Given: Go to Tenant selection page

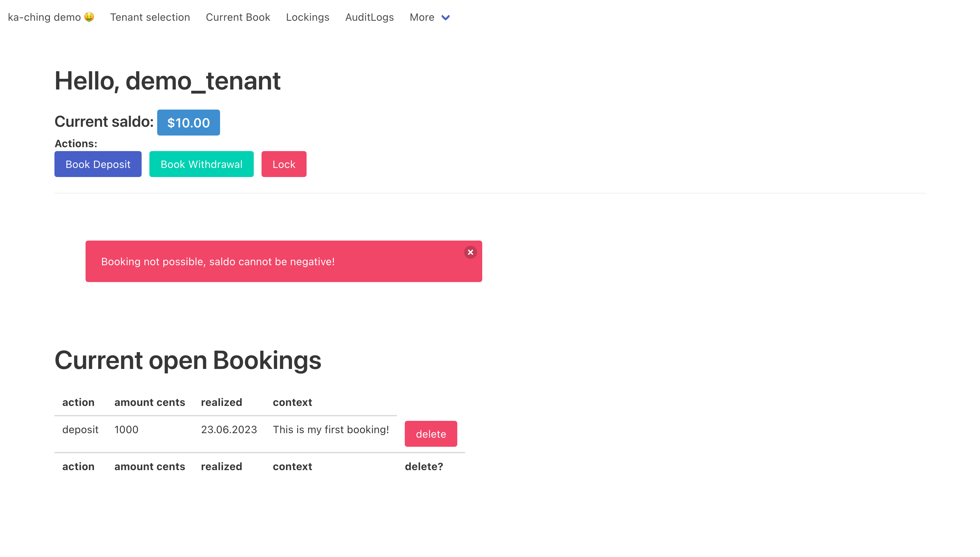Looking at the screenshot, I should (x=150, y=17).
